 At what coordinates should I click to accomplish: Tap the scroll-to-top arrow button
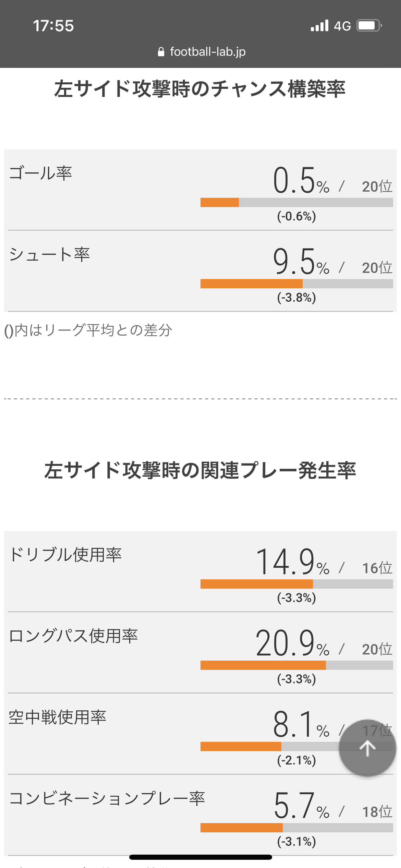[367, 748]
